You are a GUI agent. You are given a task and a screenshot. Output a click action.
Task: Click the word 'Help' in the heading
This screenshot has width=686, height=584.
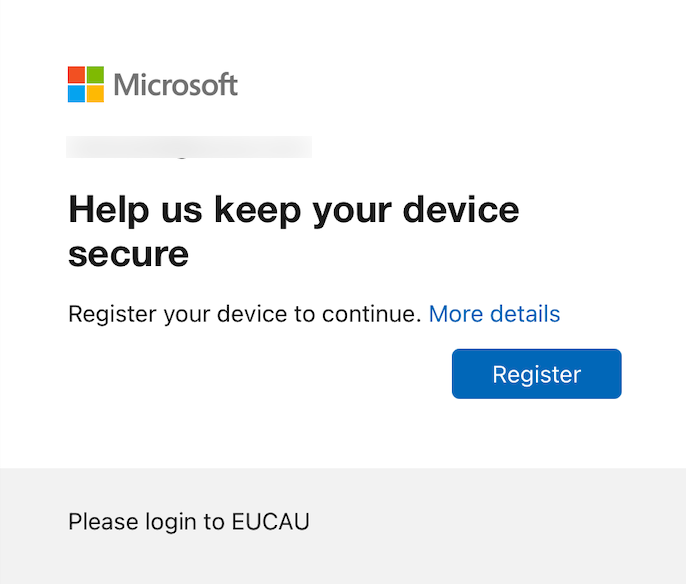(105, 210)
